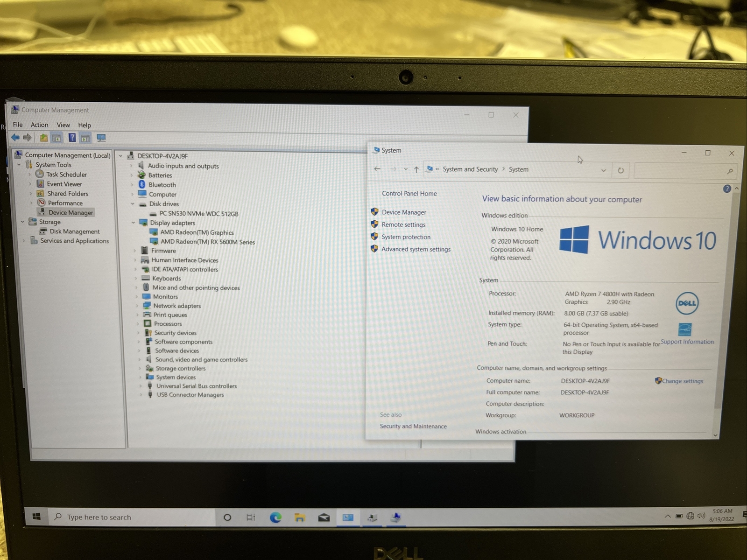Click System and Security breadcrumb
This screenshot has width=747, height=560.
(470, 169)
